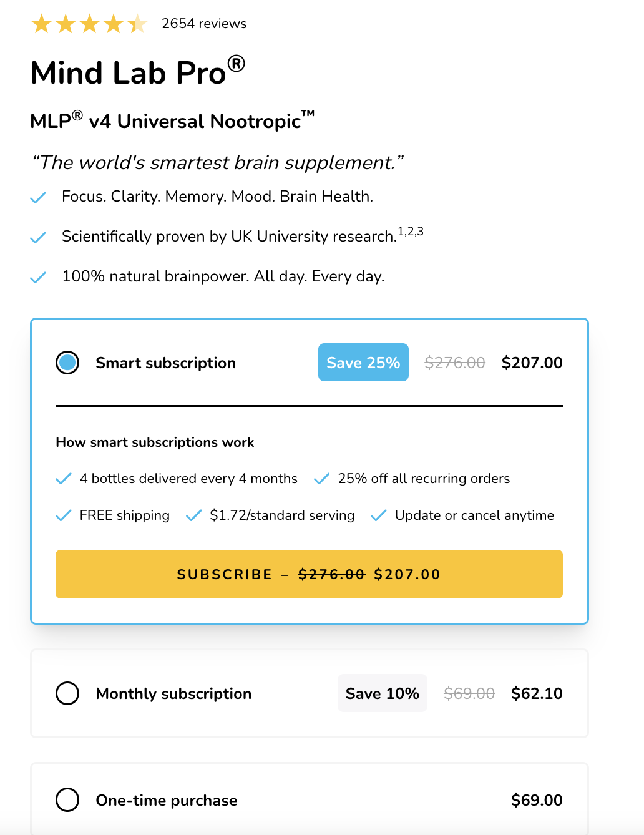This screenshot has height=835, width=644.
Task: Click the checkmark beside Scientifically proven line
Action: pos(37,237)
